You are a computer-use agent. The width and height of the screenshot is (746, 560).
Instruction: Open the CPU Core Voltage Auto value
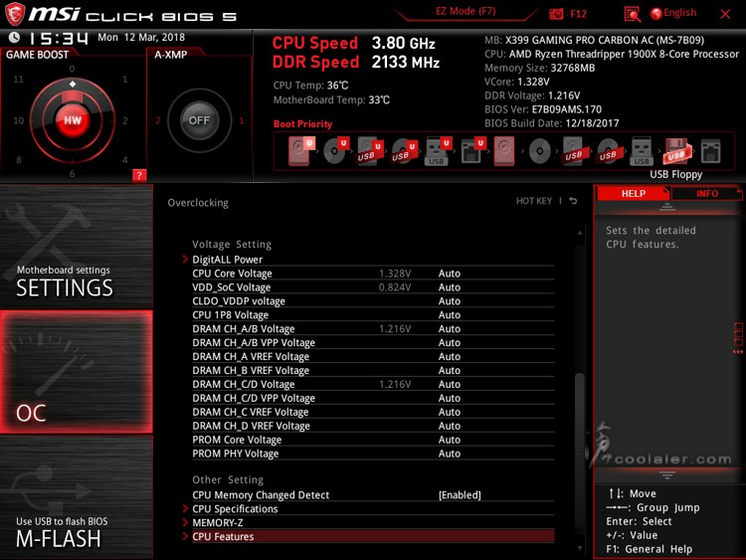tap(450, 274)
